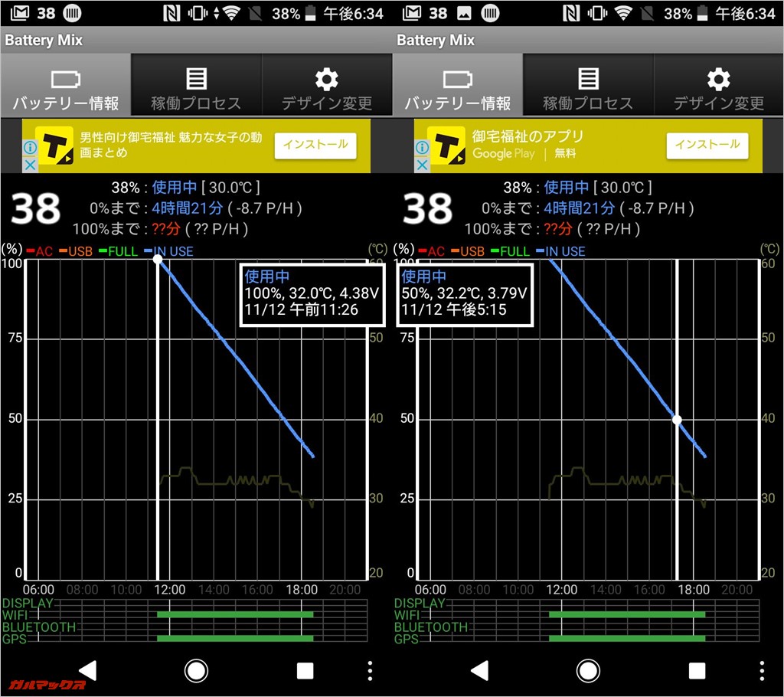Image resolution: width=784 pixels, height=697 pixels.
Task: Open three-dot overflow menu on the right phone
Action: (762, 671)
